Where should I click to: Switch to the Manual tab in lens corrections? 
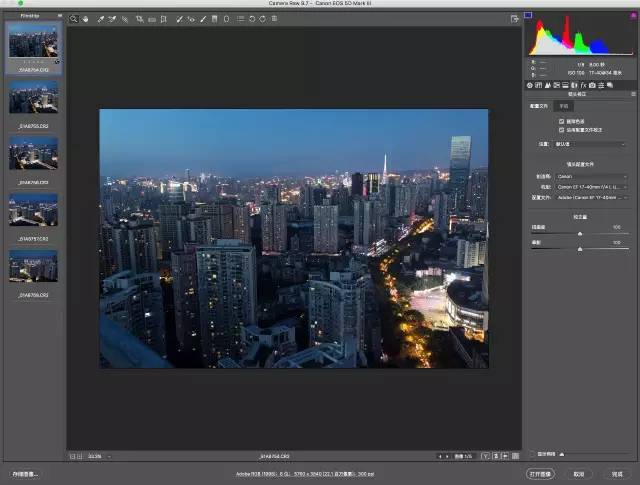coord(565,104)
